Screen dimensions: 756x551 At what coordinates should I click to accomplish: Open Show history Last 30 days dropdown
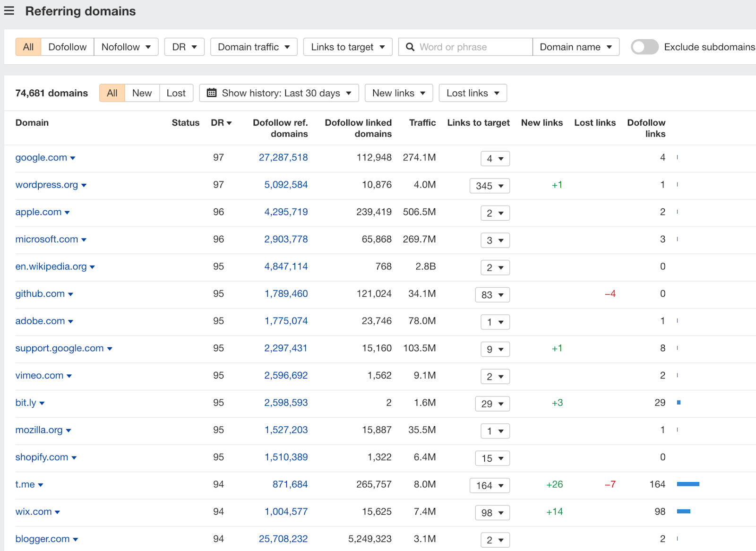(279, 93)
